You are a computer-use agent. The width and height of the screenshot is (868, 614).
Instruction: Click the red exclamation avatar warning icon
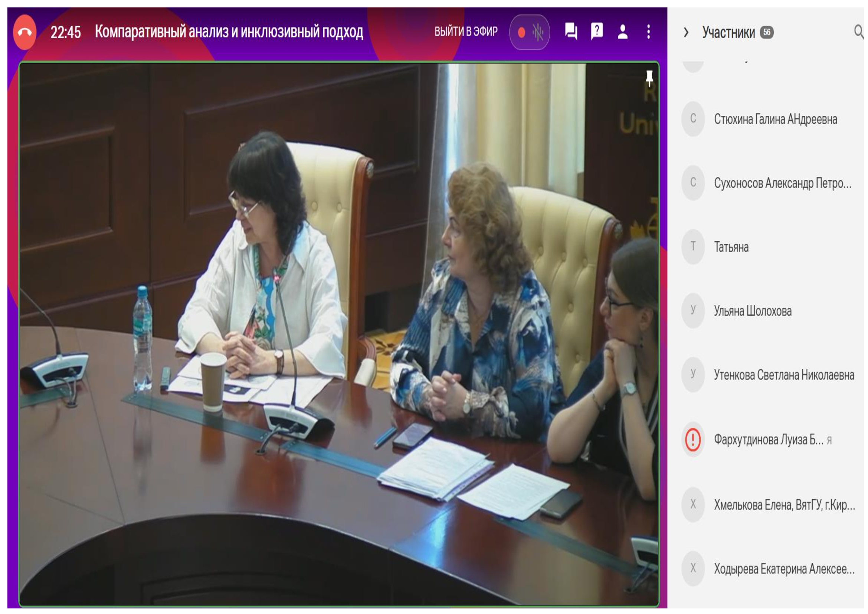(x=692, y=440)
